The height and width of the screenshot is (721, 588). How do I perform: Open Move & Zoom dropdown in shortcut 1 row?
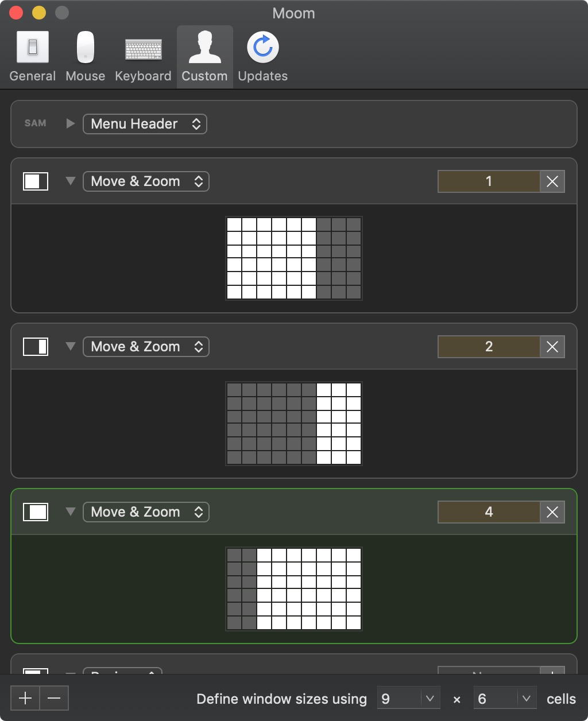[x=146, y=181]
